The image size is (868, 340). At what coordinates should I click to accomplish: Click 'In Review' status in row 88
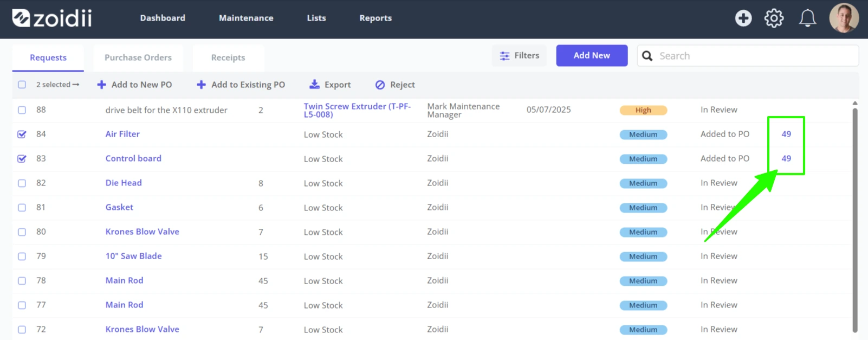tap(718, 110)
